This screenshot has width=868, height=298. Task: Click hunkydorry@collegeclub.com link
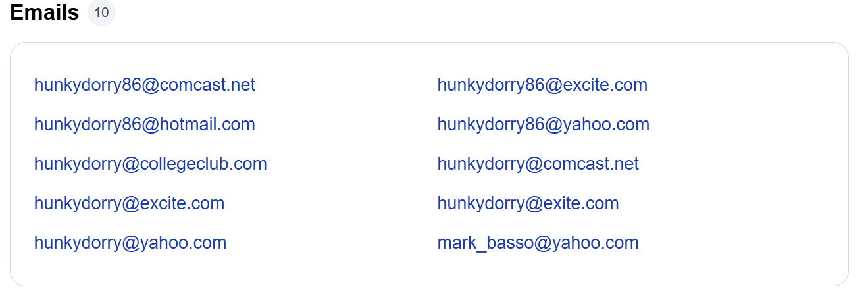[151, 164]
